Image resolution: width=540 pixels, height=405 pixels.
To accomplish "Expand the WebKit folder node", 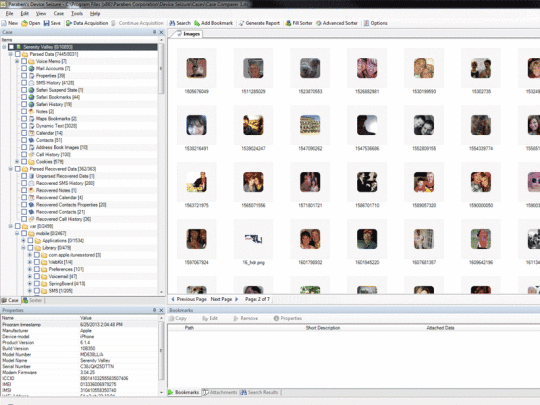I will coord(30,262).
